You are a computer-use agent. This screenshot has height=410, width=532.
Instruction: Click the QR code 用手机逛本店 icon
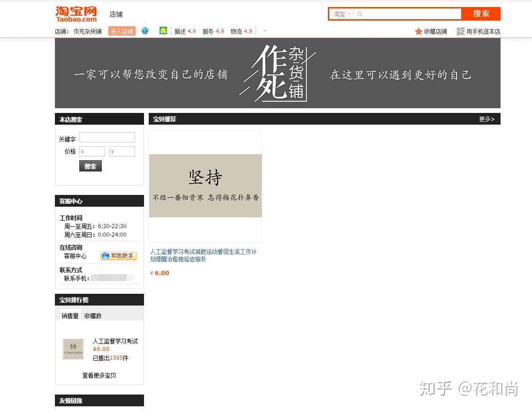coord(460,31)
